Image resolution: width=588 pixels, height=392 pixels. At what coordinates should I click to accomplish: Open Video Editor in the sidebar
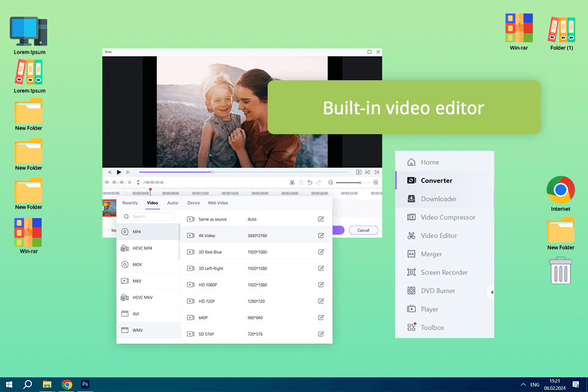pyautogui.click(x=445, y=236)
